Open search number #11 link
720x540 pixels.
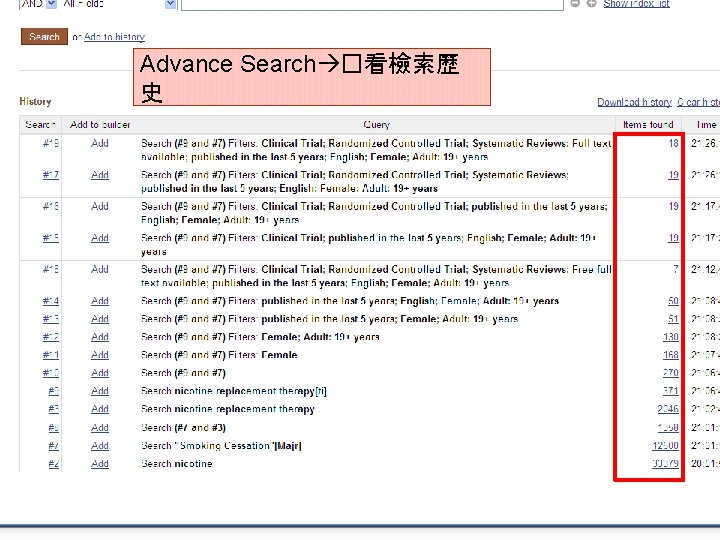pos(51,355)
